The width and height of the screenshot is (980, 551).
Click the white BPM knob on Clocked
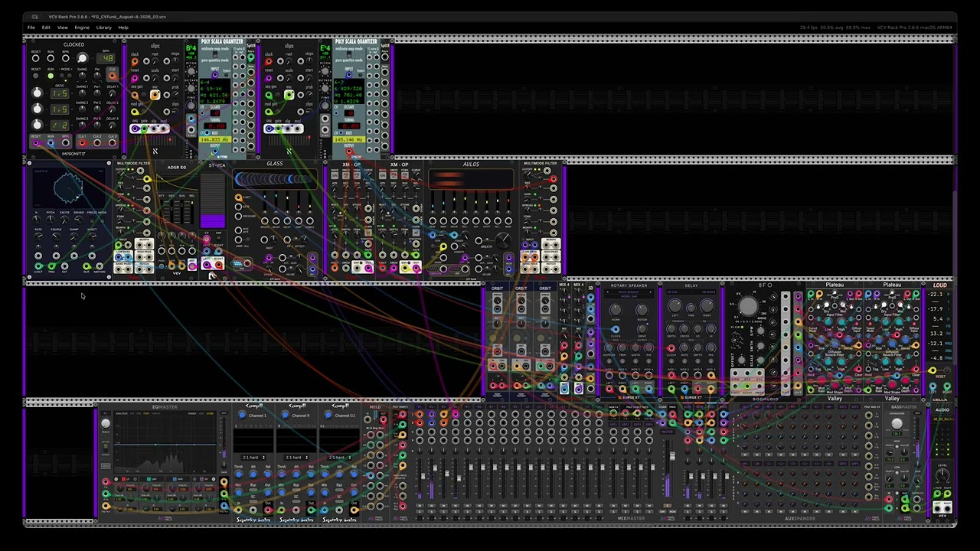pyautogui.click(x=82, y=58)
